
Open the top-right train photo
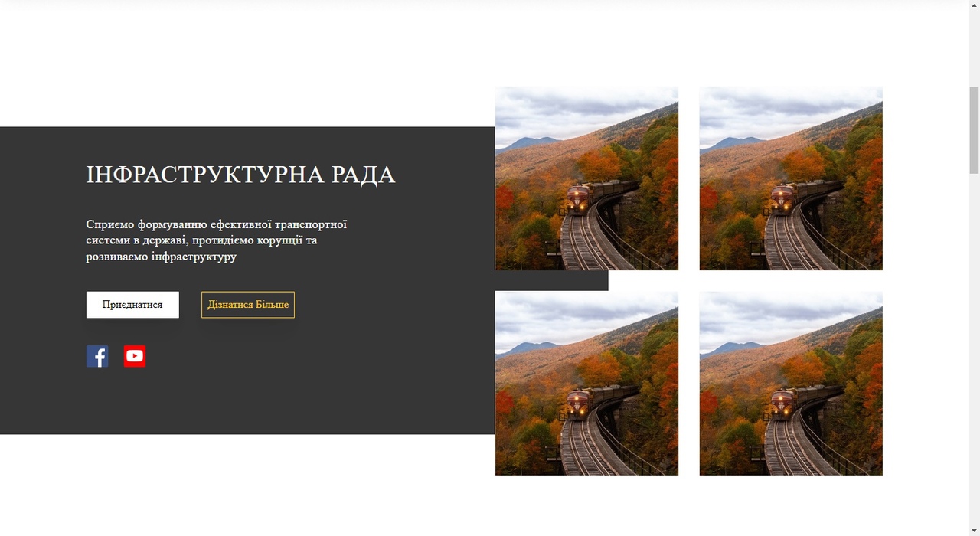pyautogui.click(x=791, y=178)
